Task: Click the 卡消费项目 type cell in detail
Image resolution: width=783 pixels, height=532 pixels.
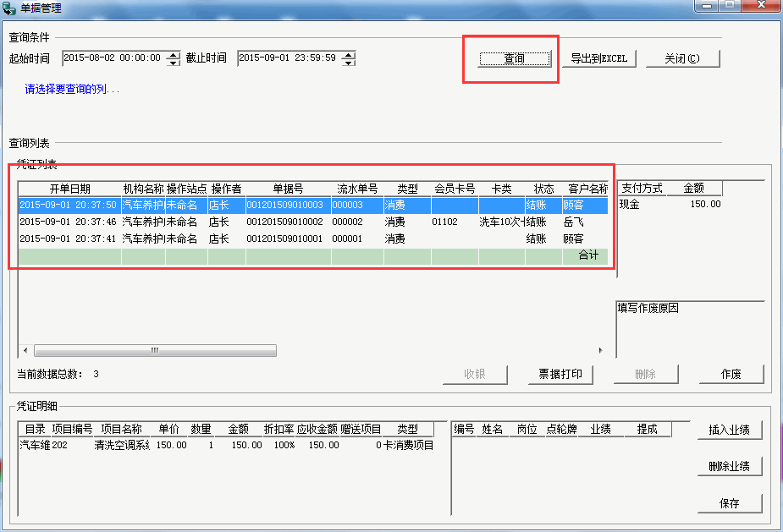Action: [x=408, y=445]
